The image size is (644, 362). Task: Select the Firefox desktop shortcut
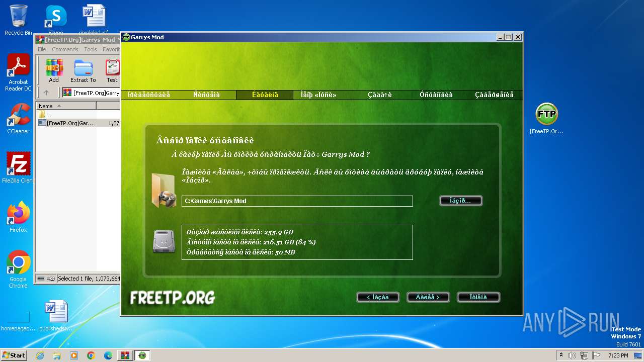pos(18,217)
